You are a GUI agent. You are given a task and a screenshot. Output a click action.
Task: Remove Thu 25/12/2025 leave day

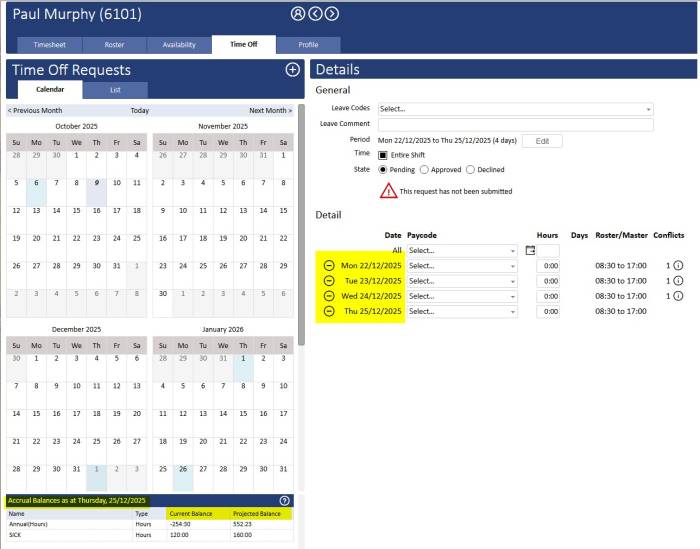click(x=329, y=311)
